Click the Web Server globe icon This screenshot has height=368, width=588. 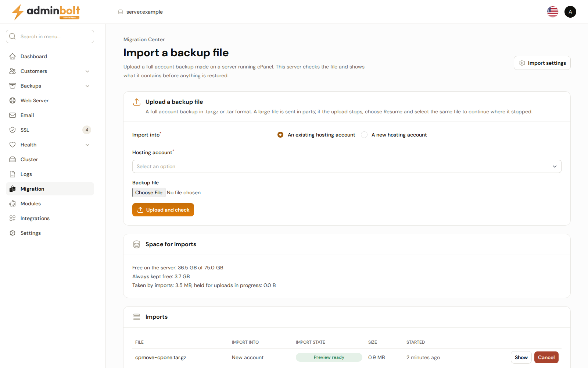[x=12, y=100]
